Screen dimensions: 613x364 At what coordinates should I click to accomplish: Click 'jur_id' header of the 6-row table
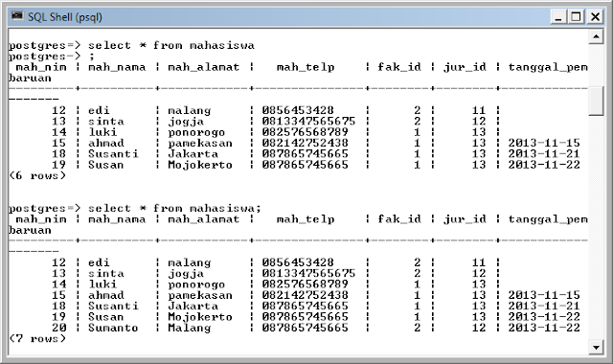tap(465, 68)
